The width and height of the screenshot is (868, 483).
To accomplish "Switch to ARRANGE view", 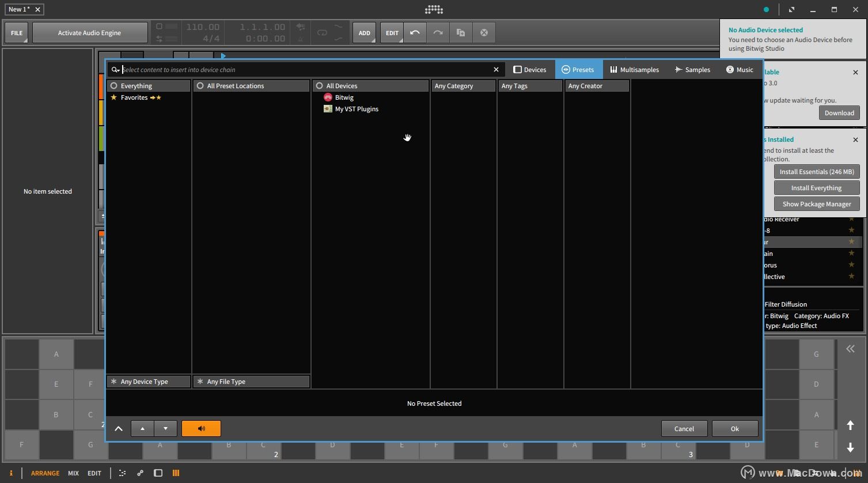I will 45,473.
